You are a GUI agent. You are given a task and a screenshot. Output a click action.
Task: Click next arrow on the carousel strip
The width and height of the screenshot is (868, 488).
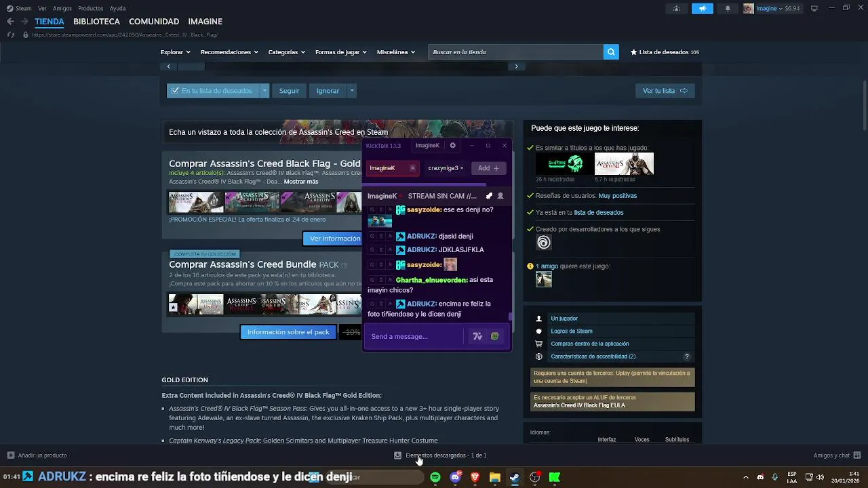point(516,66)
